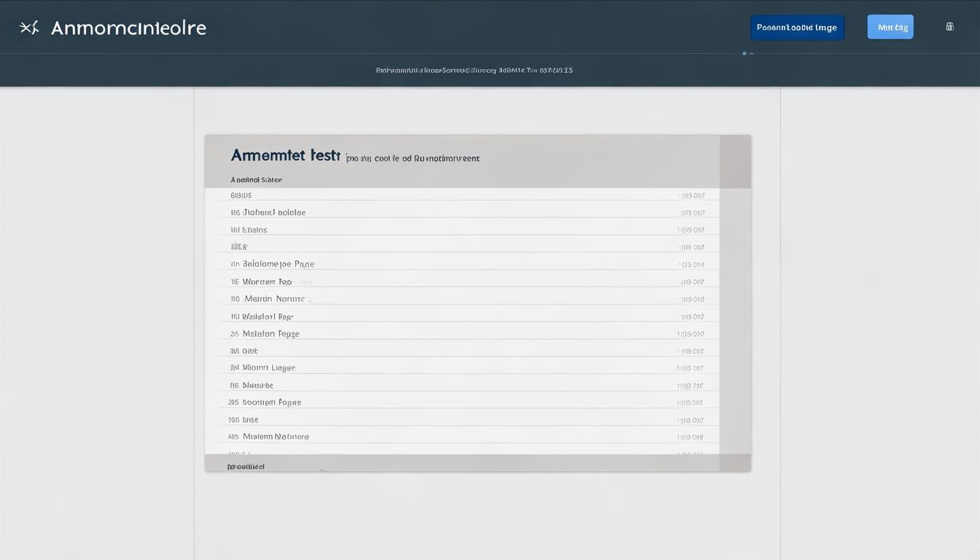Screen dimensions: 980x560
Task: Select the Jhohentl bolotoe list row
Action: click(273, 213)
